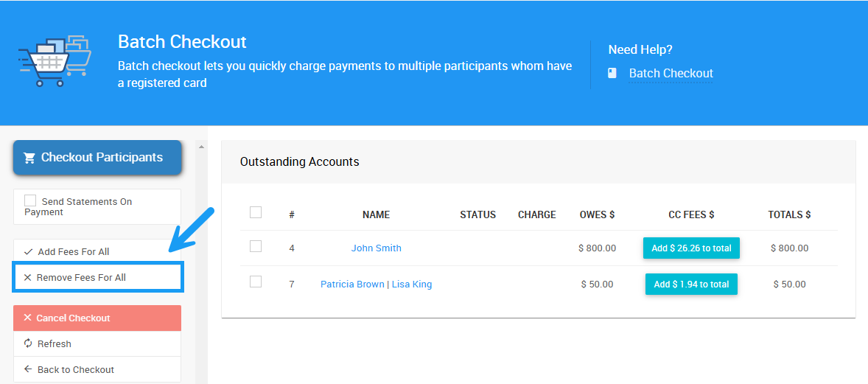Image resolution: width=868 pixels, height=384 pixels.
Task: Click the checkmark icon for Add Fees
Action: 28,252
